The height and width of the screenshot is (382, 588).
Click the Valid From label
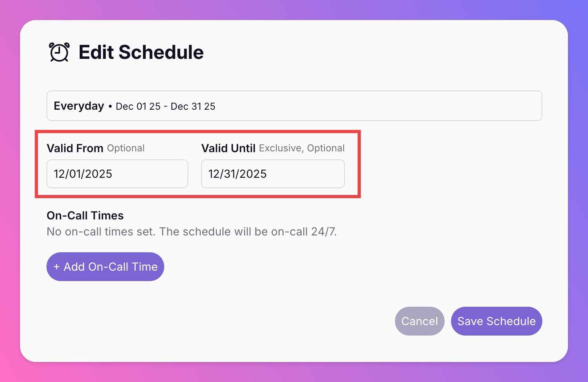pos(75,148)
